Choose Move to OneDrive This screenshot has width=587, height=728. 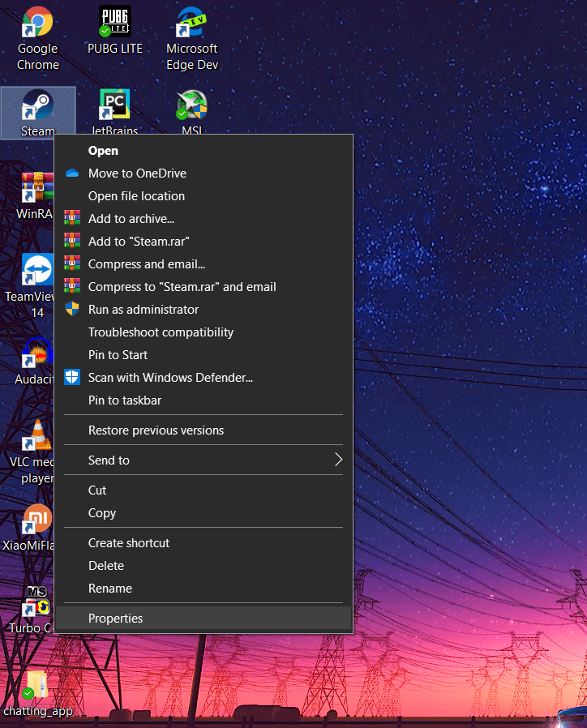click(204, 173)
